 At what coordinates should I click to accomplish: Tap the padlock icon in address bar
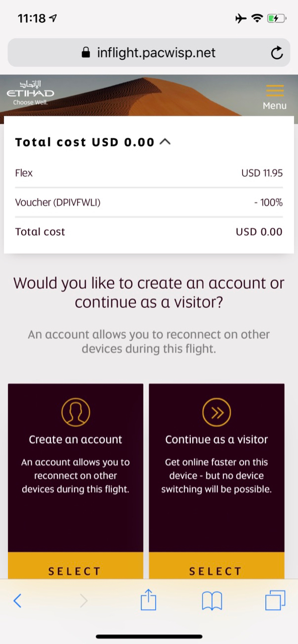coord(86,52)
